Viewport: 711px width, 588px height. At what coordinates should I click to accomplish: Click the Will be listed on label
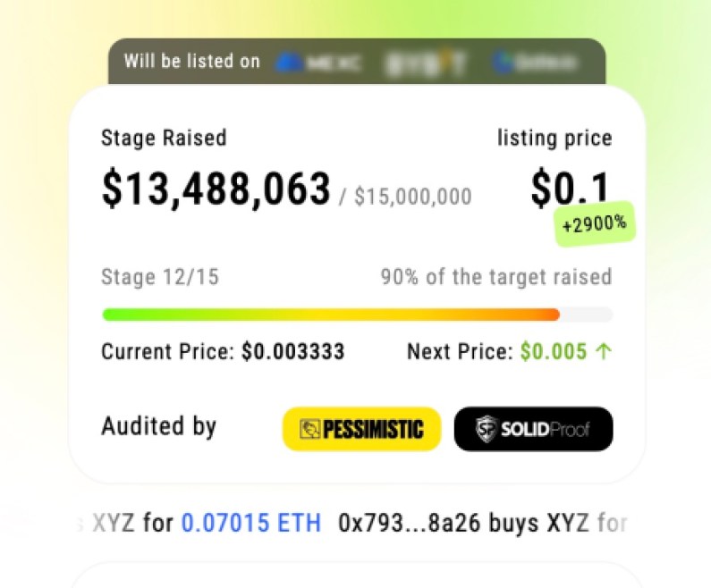click(191, 62)
